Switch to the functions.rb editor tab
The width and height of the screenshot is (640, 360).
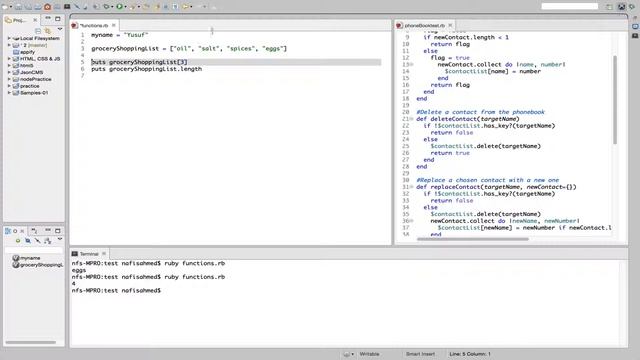[x=93, y=25]
